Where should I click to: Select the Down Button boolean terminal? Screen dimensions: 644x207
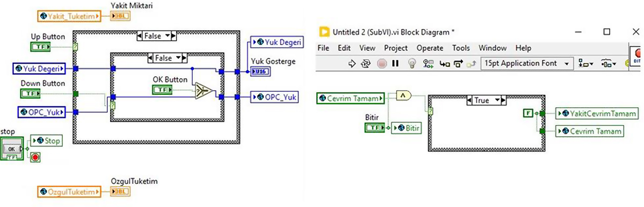[30, 94]
